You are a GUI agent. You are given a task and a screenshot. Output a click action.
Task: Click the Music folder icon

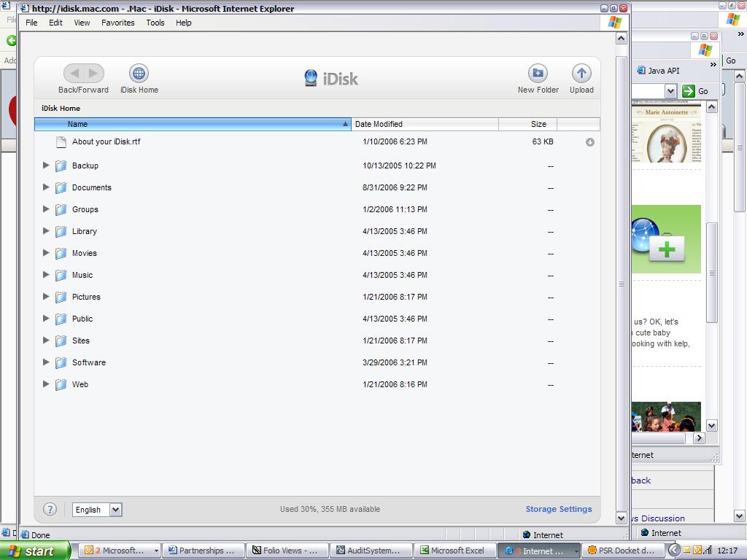(x=61, y=275)
